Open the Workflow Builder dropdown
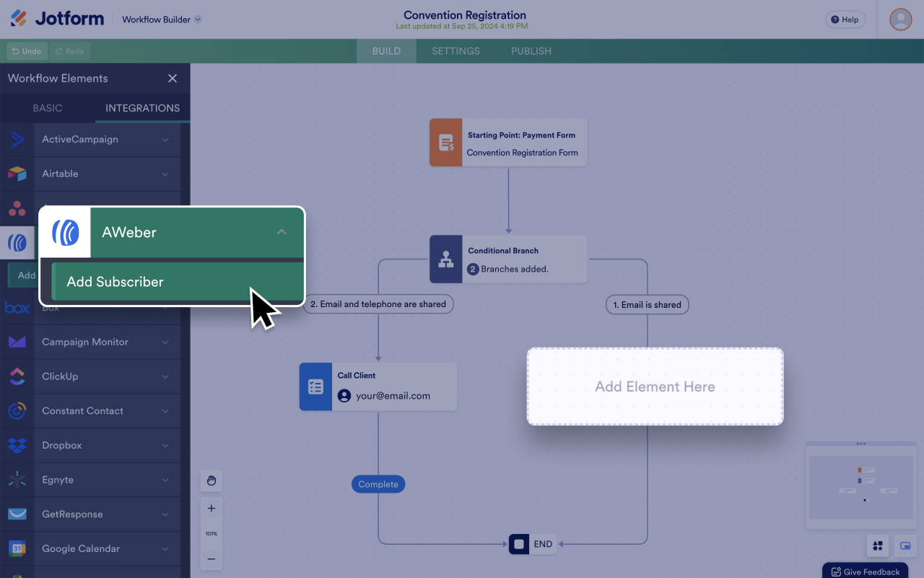The width and height of the screenshot is (924, 578). coord(162,20)
